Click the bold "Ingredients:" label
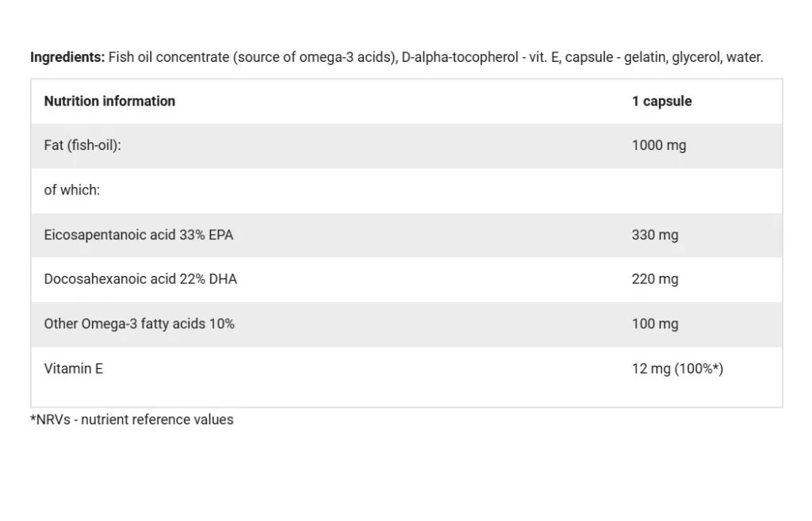Viewport: 812px width, 521px height. coord(67,57)
